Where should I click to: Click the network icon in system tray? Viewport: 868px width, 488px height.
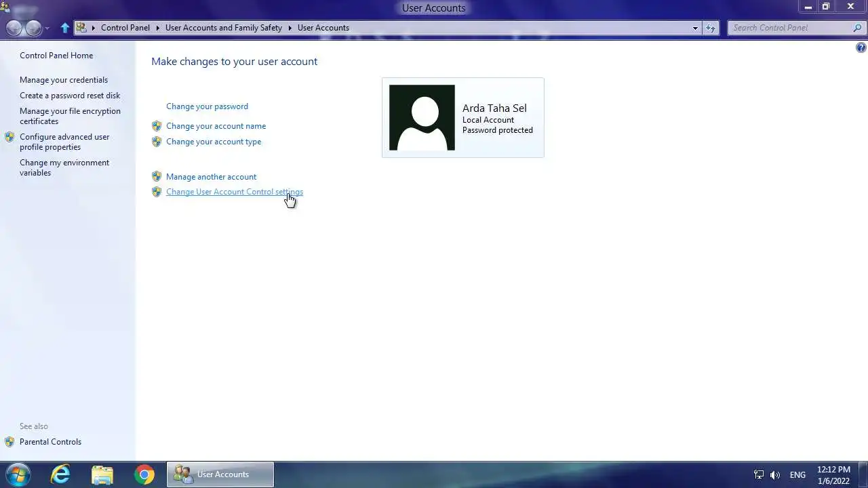(759, 475)
